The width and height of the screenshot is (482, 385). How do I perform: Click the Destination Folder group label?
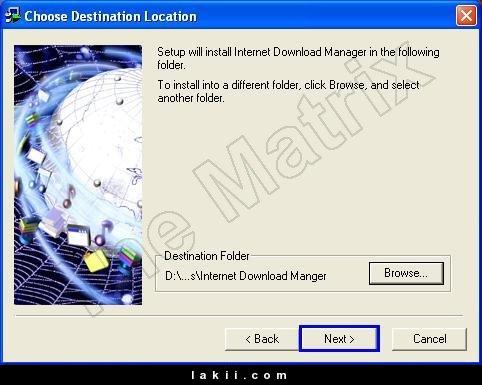tap(207, 256)
